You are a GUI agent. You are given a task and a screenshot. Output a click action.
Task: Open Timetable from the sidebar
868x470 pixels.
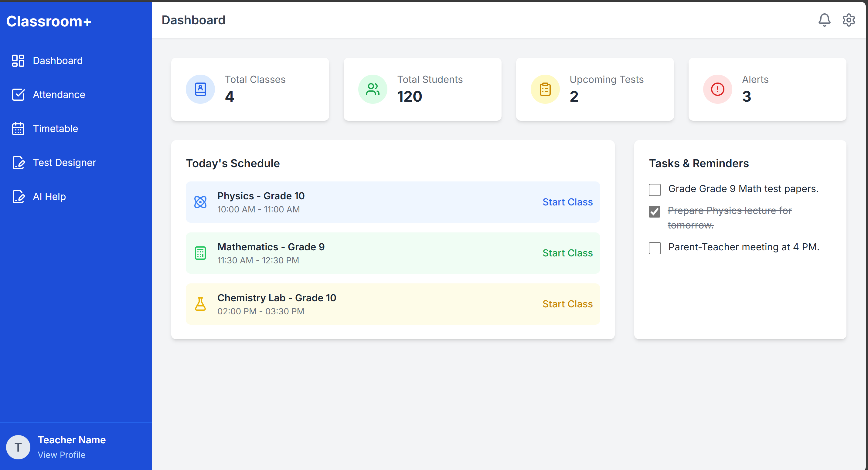[55, 129]
